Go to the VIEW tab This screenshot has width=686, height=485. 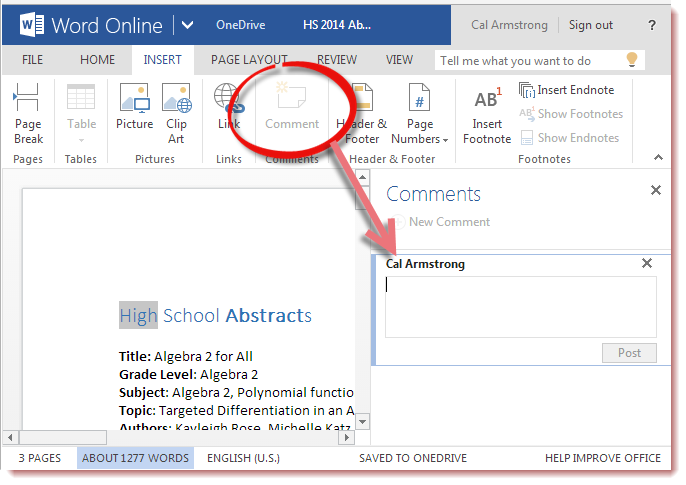(399, 59)
